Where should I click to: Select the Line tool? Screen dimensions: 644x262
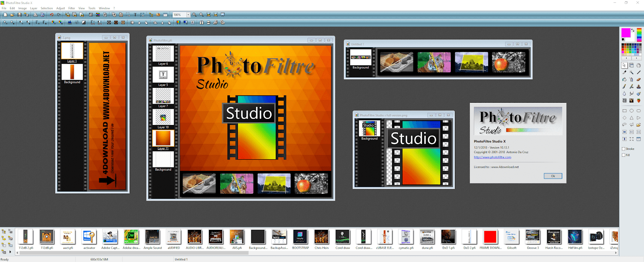(639, 72)
